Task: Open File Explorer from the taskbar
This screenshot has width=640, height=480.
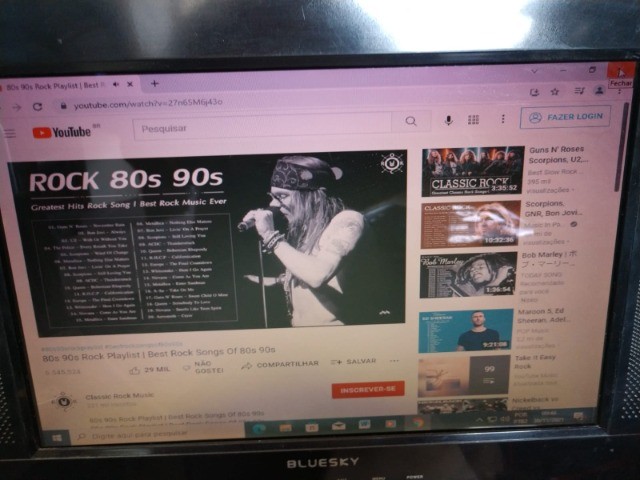Action: click(x=285, y=428)
